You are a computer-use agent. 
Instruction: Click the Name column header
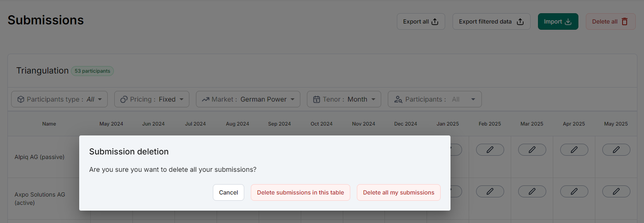tap(49, 124)
